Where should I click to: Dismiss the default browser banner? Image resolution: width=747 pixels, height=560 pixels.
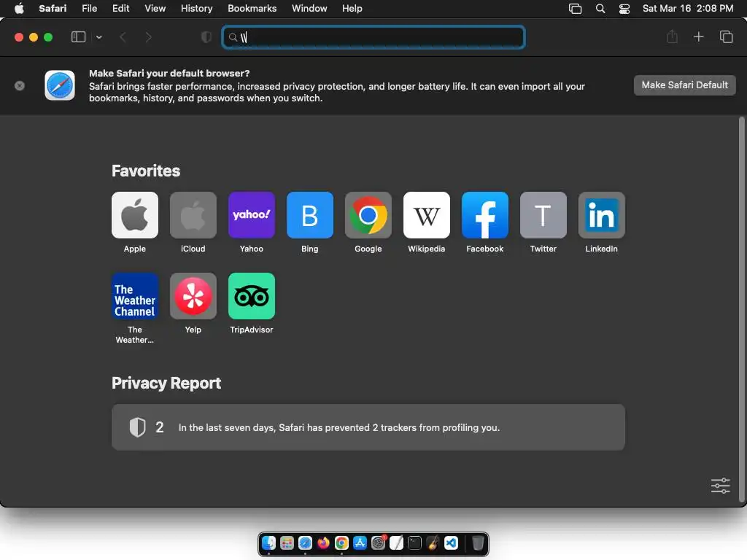click(20, 86)
